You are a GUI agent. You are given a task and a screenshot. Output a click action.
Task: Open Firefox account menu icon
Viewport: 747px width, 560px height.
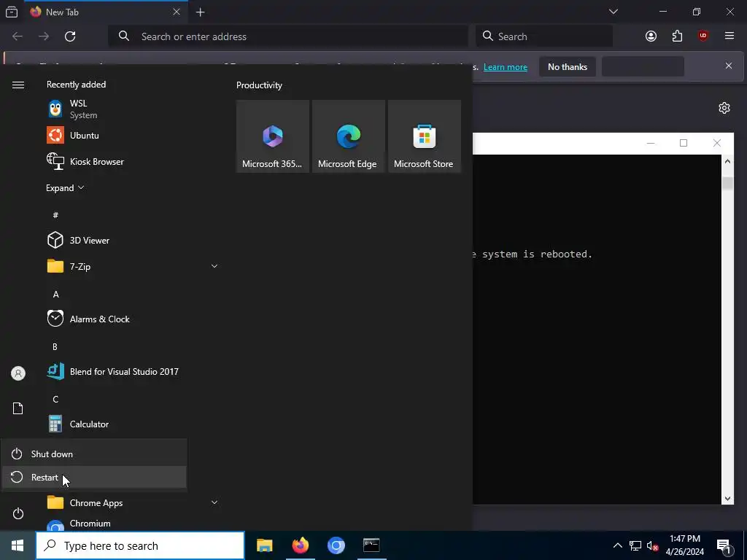[651, 36]
